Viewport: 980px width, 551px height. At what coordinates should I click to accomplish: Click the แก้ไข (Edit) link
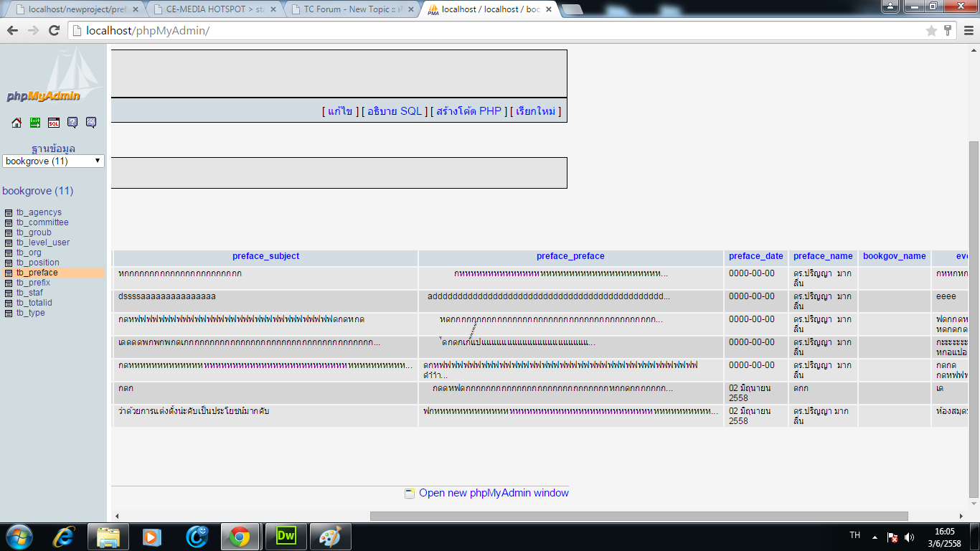pos(339,111)
